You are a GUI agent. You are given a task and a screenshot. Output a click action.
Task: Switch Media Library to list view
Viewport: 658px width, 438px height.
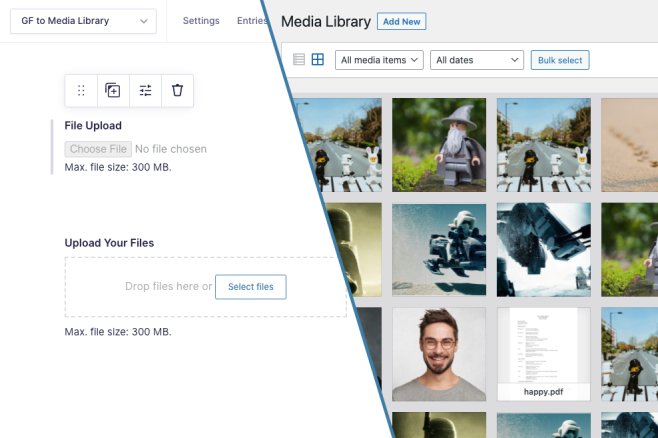click(x=299, y=60)
